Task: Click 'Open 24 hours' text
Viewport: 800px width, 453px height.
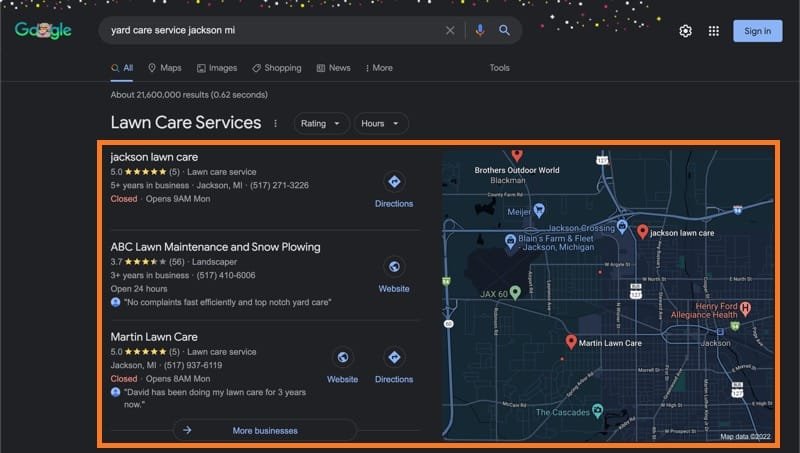Action: [x=139, y=289]
